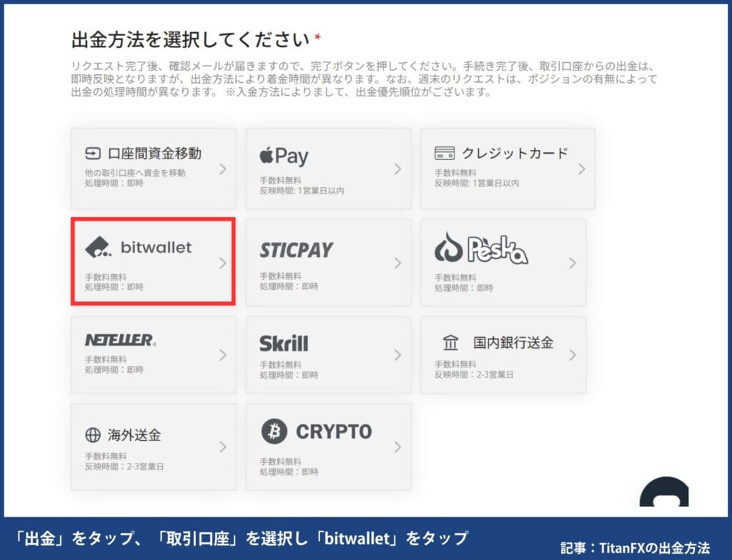Select the Skrill logo
The width and height of the screenshot is (732, 560).
pos(284,344)
